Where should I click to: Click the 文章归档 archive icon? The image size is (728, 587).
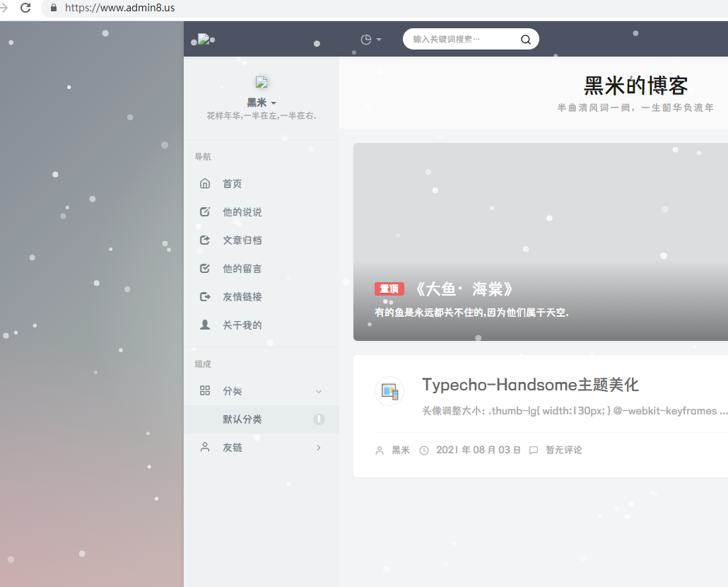click(x=205, y=240)
